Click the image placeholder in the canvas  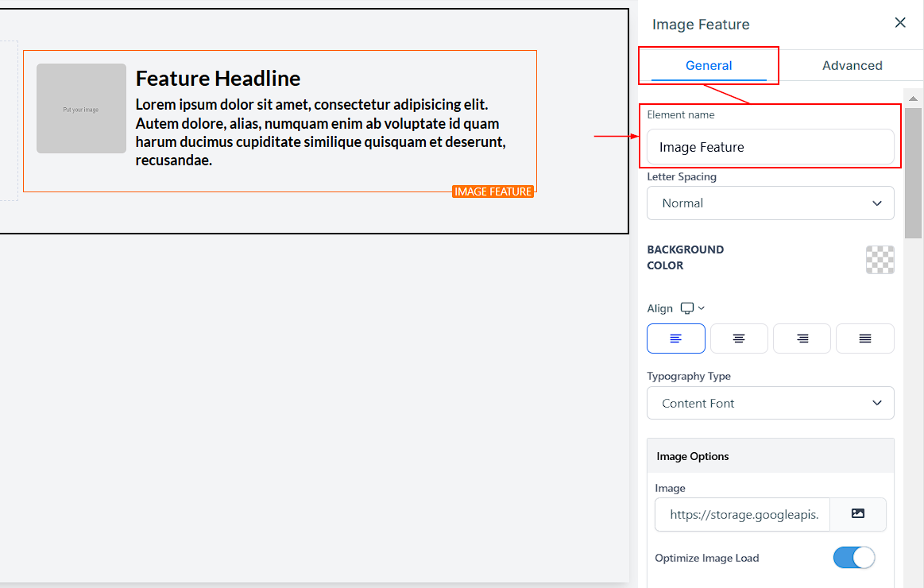click(x=81, y=109)
